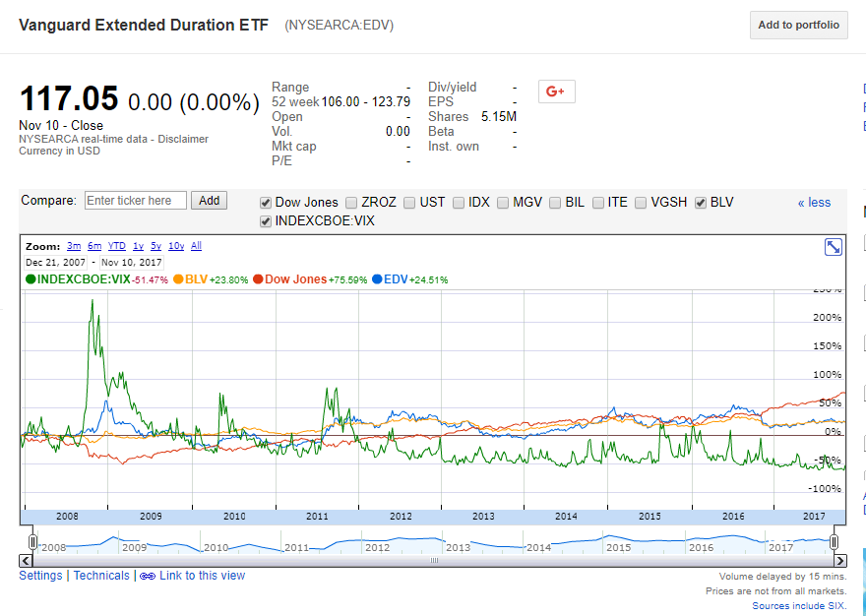Click the start date Dec 21, 2007 field

(x=55, y=263)
